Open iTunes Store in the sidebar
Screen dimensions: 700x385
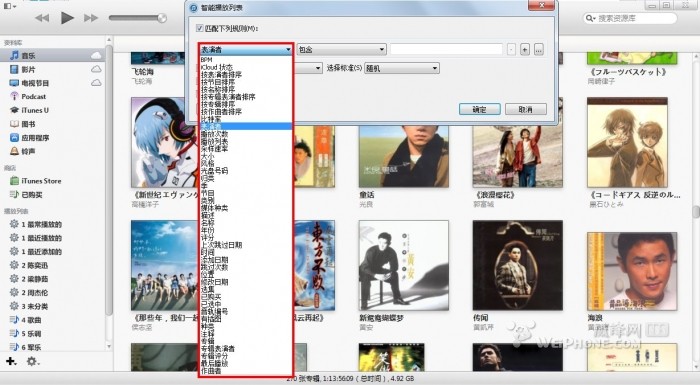coord(41,181)
